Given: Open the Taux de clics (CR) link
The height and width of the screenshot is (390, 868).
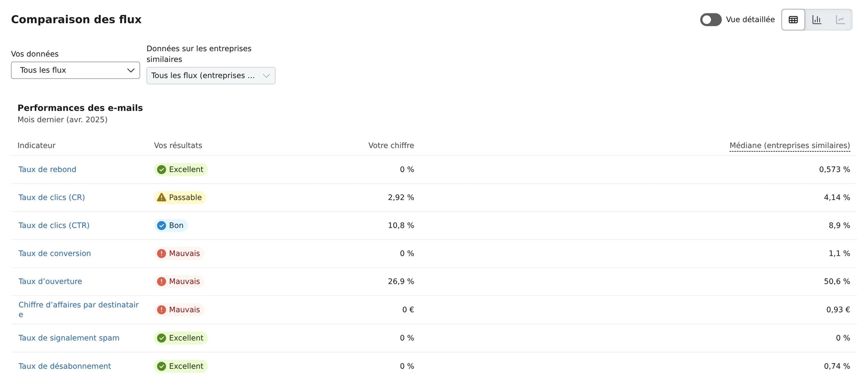Looking at the screenshot, I should point(52,197).
